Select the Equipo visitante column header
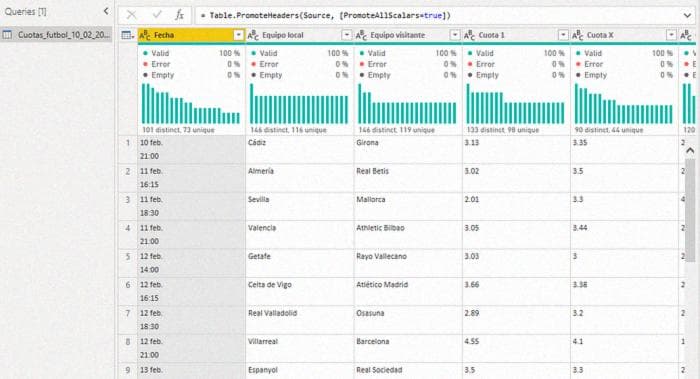Screen dimensions: 700x379 [x=408, y=35]
